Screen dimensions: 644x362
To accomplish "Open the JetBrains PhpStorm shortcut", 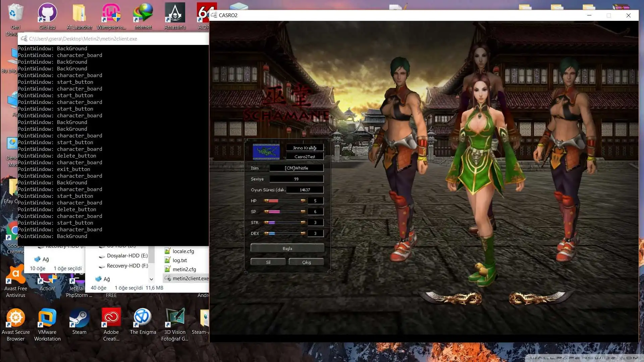I will [78, 285].
